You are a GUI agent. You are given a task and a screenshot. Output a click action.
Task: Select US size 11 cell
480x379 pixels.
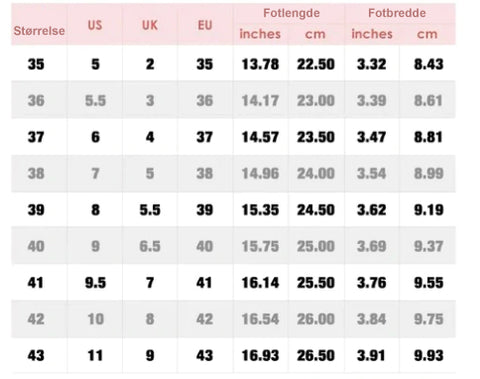point(95,355)
